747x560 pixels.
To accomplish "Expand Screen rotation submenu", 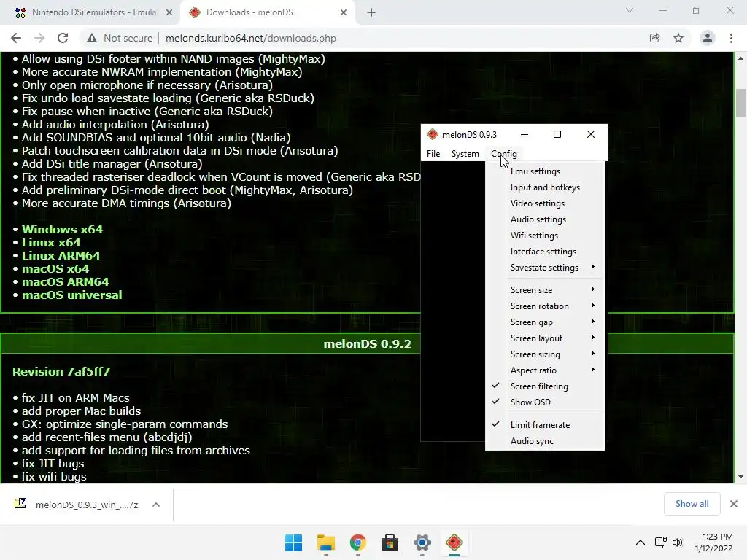I will coord(545,306).
